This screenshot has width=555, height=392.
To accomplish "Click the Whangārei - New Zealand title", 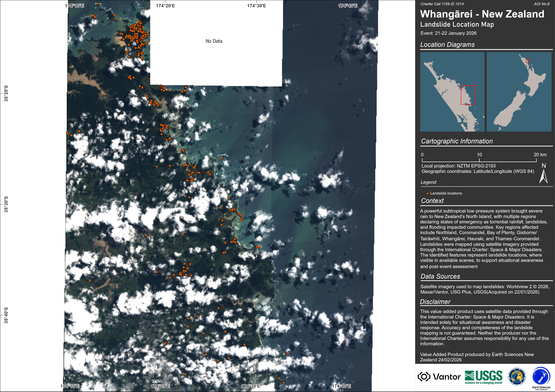I will pyautogui.click(x=482, y=14).
